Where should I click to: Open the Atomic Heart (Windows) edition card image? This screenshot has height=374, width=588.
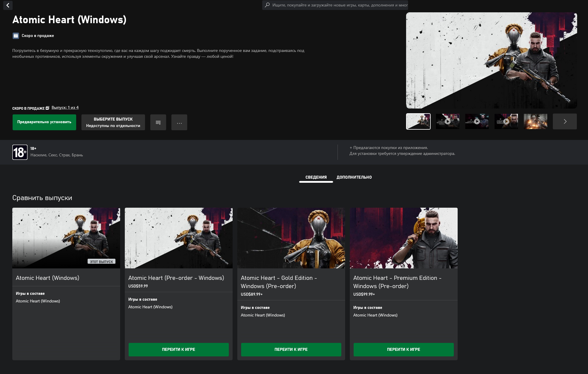coord(66,238)
